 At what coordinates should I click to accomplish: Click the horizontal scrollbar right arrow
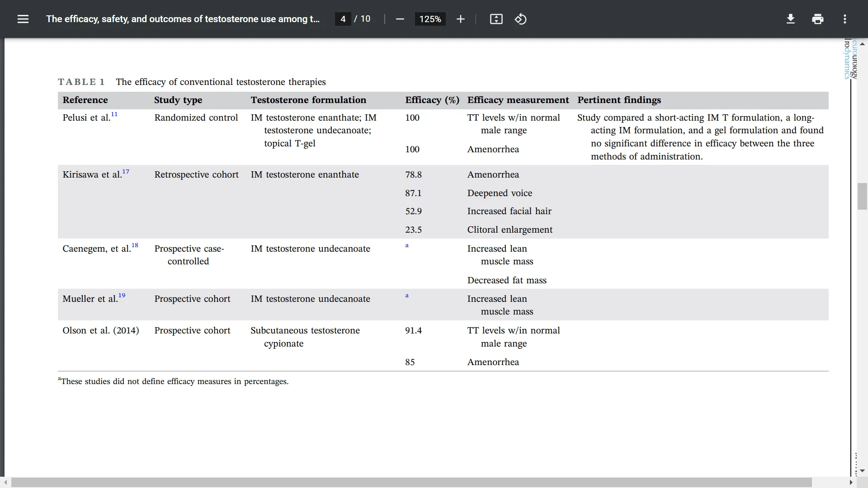tap(851, 482)
